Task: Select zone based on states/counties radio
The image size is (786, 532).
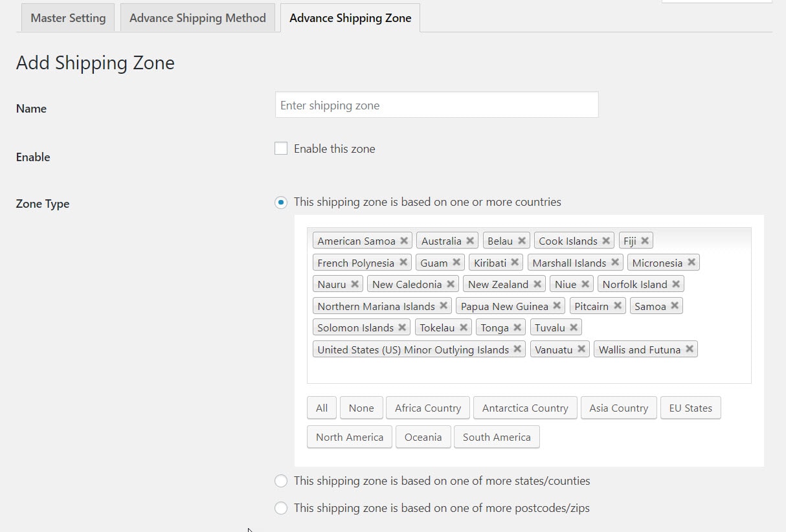Action: [x=281, y=481]
